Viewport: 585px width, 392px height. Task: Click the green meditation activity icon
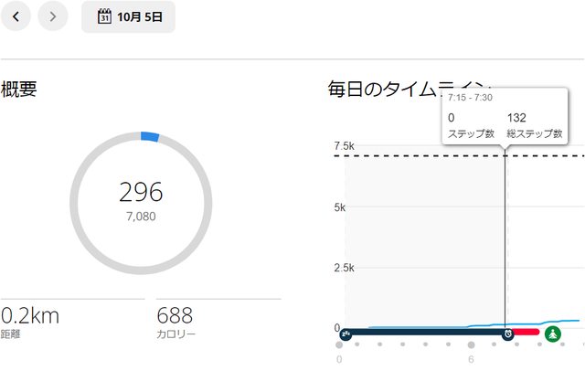(552, 334)
